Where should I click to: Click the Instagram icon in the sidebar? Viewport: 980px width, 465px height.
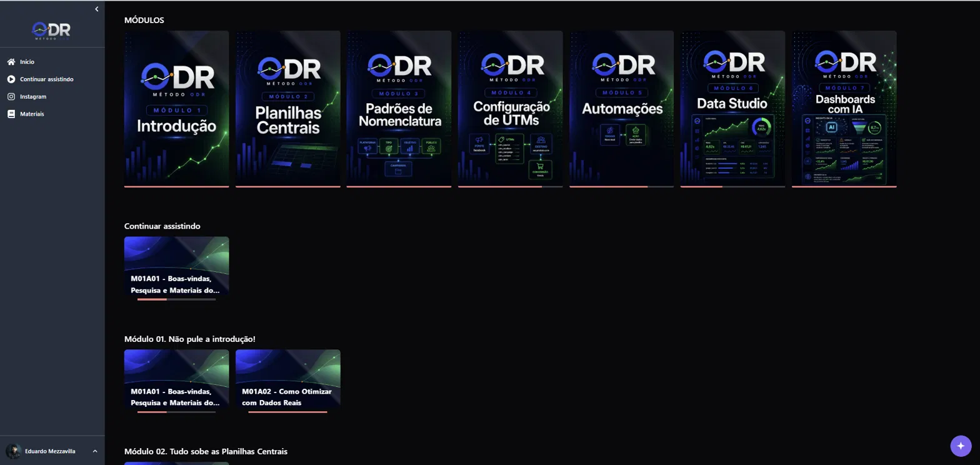pyautogui.click(x=11, y=97)
